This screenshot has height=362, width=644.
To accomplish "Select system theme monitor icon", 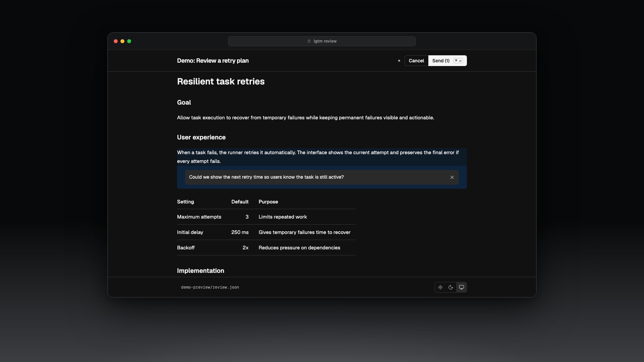I will (x=462, y=287).
